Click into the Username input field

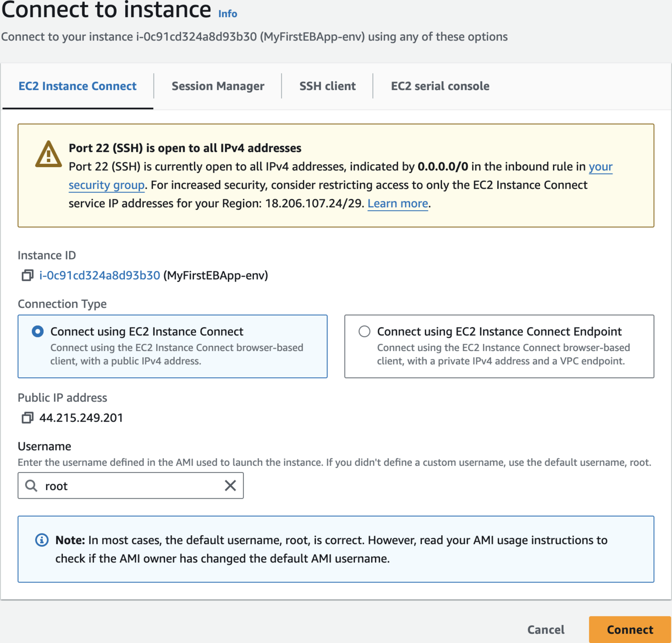coord(133,485)
